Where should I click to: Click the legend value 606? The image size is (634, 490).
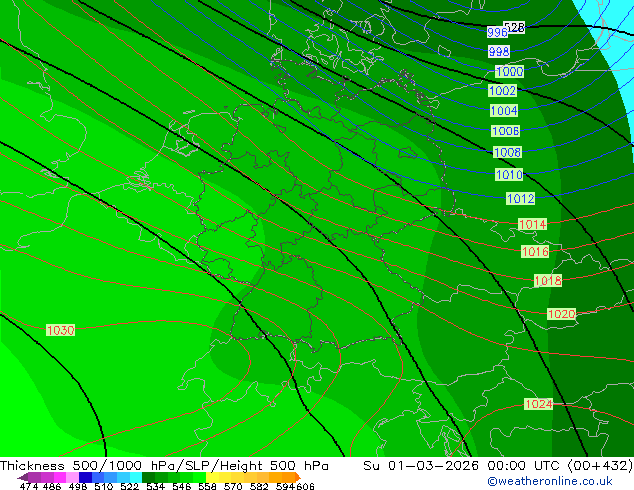click(305, 486)
